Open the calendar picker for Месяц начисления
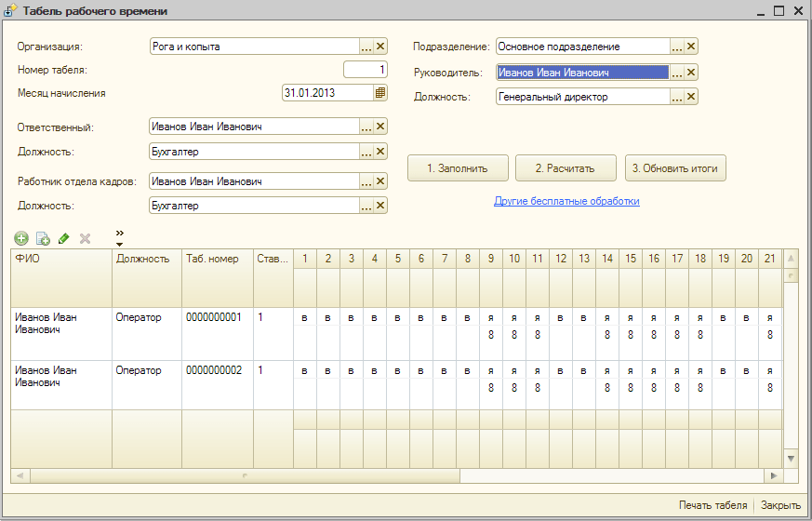The width and height of the screenshot is (812, 521). (380, 93)
